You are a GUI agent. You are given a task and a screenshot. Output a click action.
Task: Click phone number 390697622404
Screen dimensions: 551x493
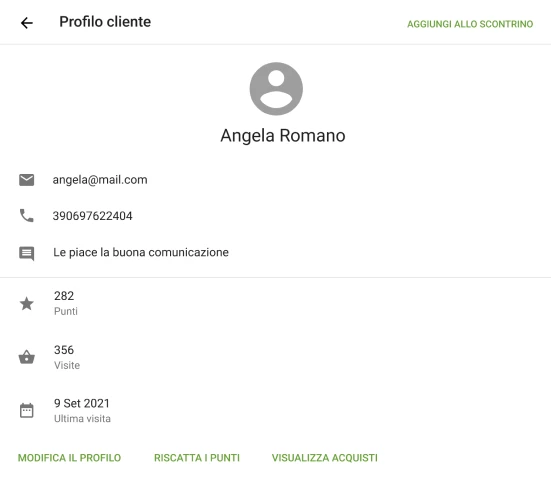[92, 216]
